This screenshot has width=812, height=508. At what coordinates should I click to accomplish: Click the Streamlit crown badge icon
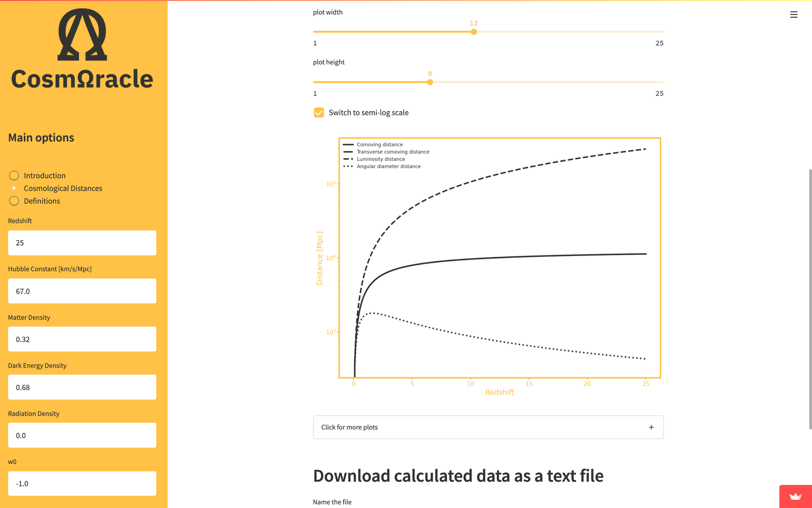[x=795, y=496]
